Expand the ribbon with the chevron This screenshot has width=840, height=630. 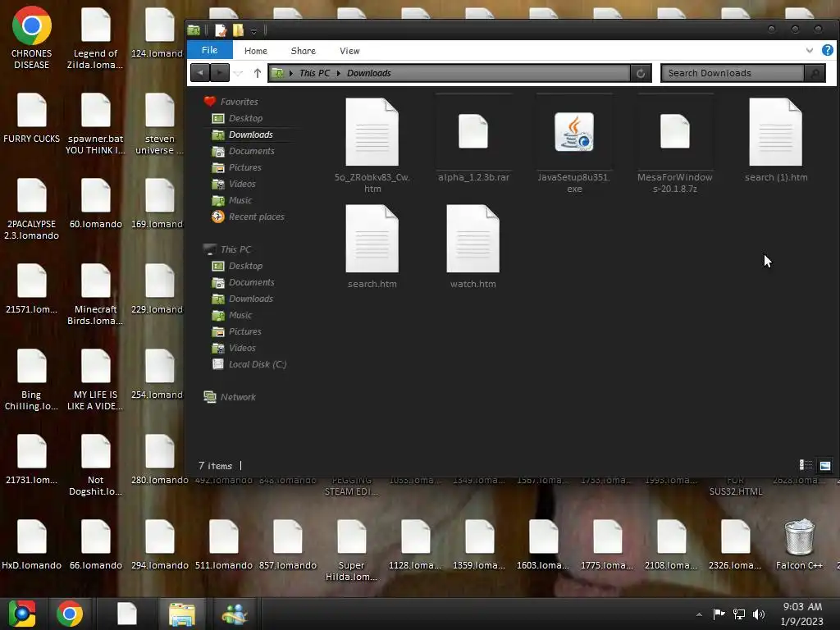click(810, 50)
